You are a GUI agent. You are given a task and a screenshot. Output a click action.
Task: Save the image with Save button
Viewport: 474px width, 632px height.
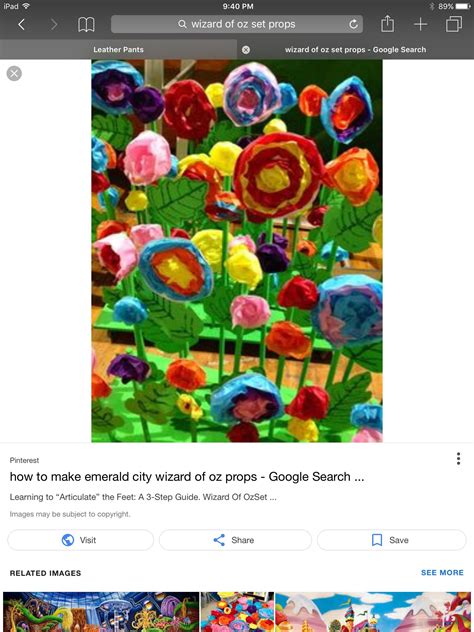(391, 540)
